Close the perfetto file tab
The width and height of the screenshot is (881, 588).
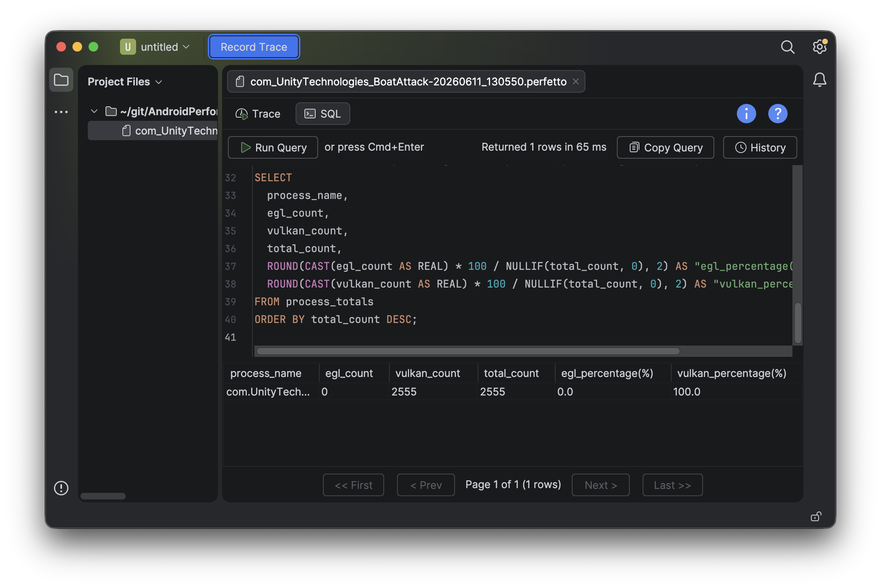(x=576, y=81)
